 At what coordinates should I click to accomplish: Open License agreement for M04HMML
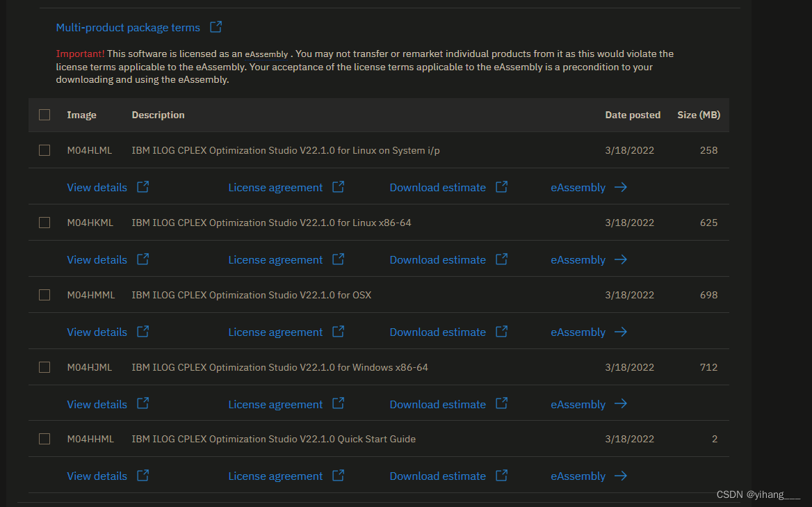(275, 332)
